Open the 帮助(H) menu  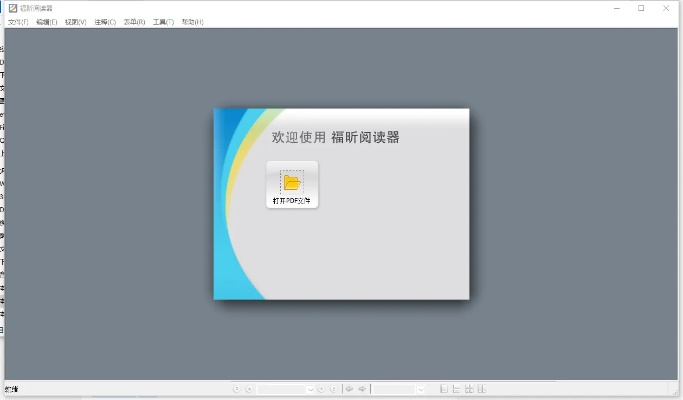(x=192, y=21)
